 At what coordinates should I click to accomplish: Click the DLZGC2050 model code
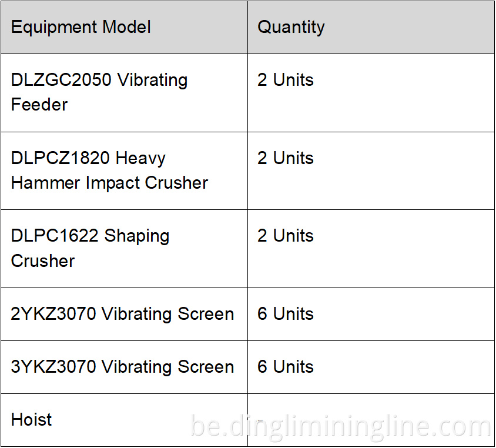61,80
